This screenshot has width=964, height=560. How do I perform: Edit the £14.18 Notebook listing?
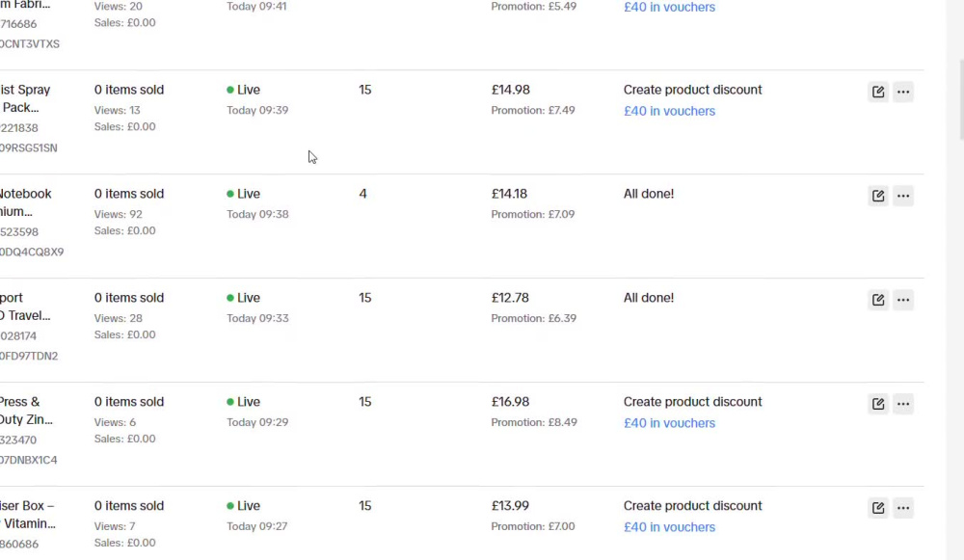tap(878, 196)
